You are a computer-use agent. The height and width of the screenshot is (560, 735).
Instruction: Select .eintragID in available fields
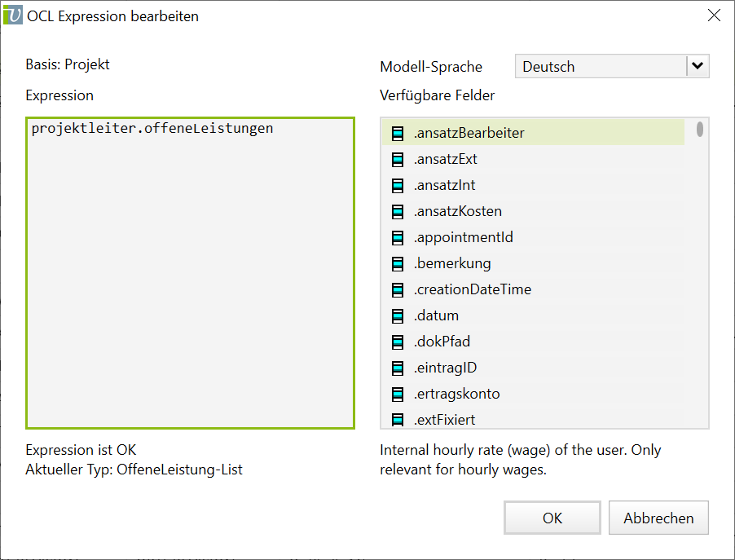point(445,368)
